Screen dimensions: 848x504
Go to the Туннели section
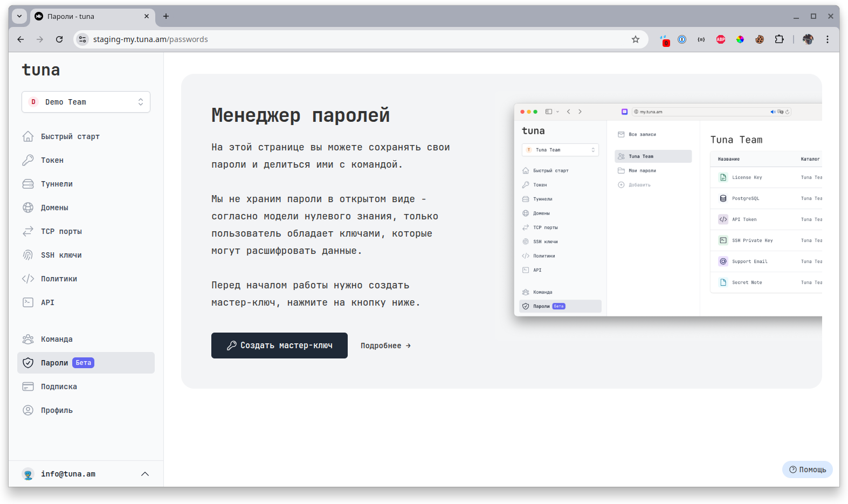[86, 184]
